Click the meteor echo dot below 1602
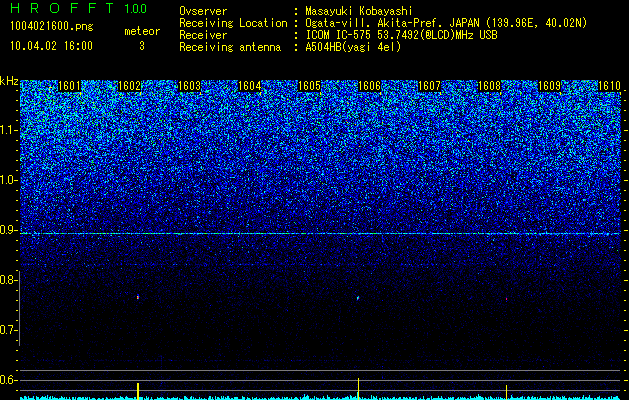 138,297
